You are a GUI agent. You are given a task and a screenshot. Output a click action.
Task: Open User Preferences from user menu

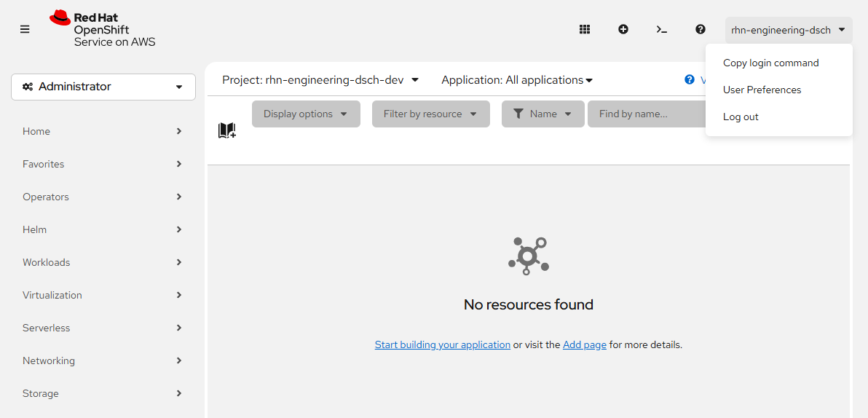(x=762, y=90)
